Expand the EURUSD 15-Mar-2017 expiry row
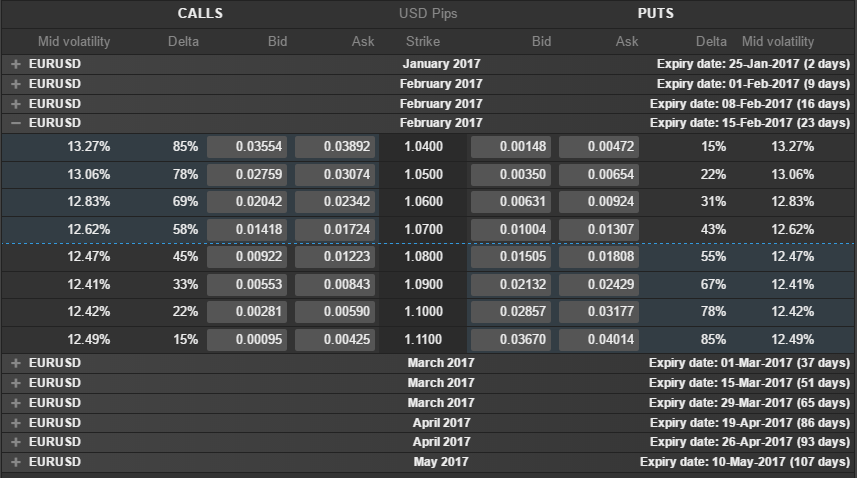This screenshot has height=478, width=857. click(x=15, y=383)
